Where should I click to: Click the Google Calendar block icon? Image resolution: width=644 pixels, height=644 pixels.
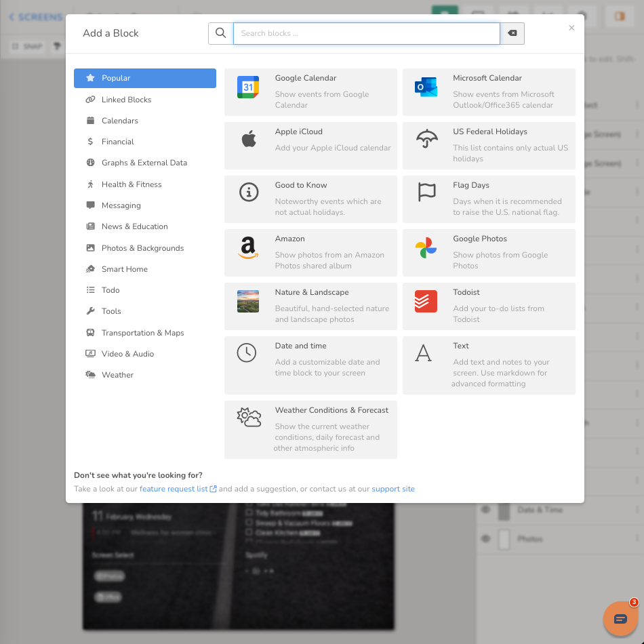click(247, 87)
